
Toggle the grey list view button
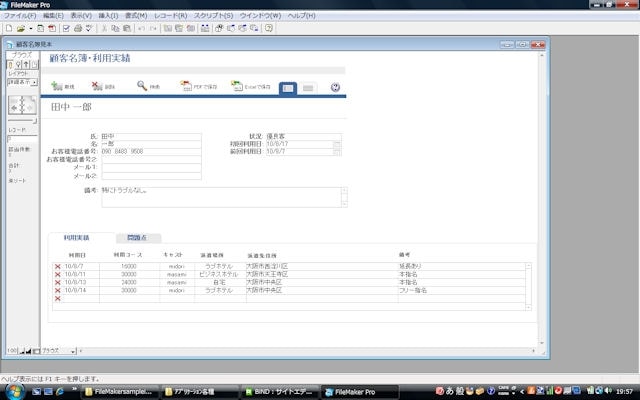click(308, 88)
